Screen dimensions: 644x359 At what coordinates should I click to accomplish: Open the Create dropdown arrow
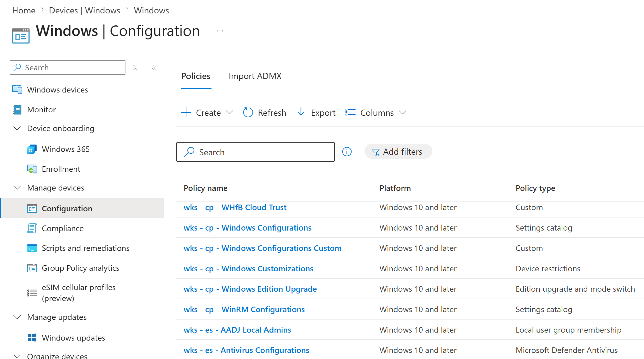point(229,113)
